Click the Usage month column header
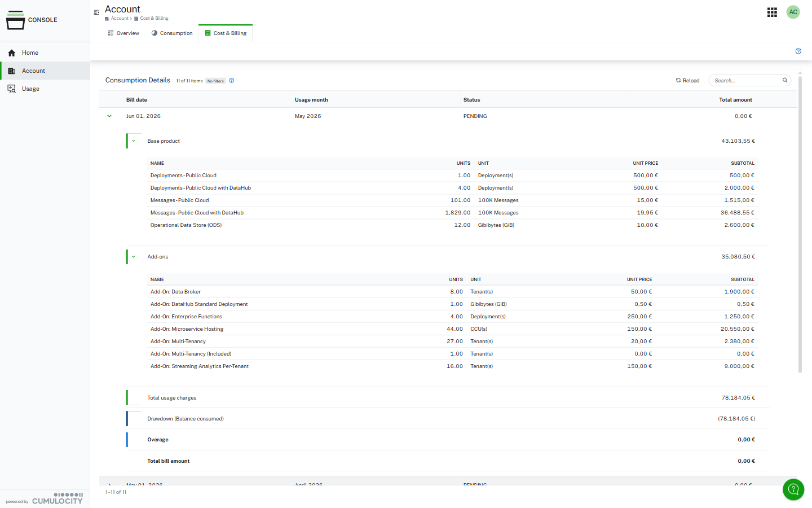This screenshot has width=812, height=508. click(311, 100)
